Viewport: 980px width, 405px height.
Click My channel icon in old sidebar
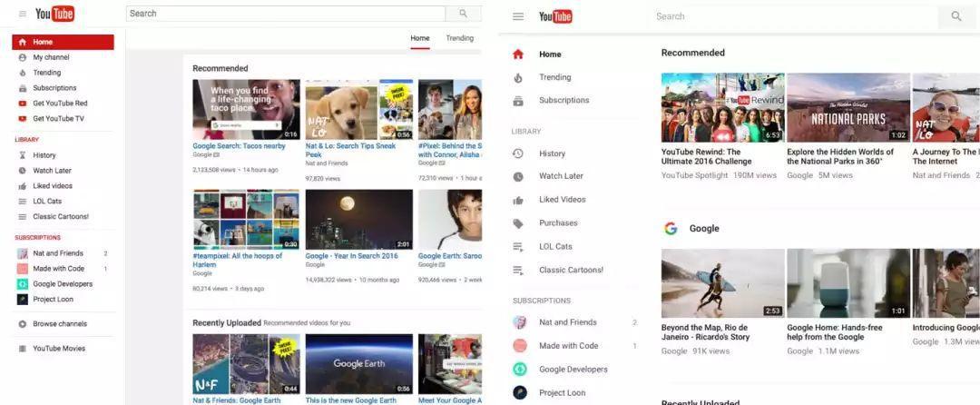click(x=23, y=57)
